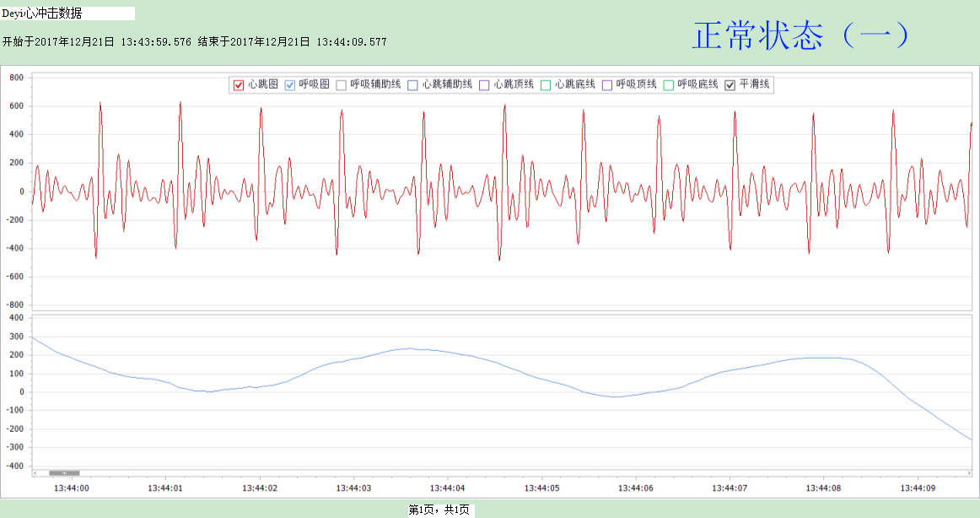This screenshot has width=980, height=518.
Task: Tick the 心跳底线 legend checkbox
Action: click(x=546, y=84)
